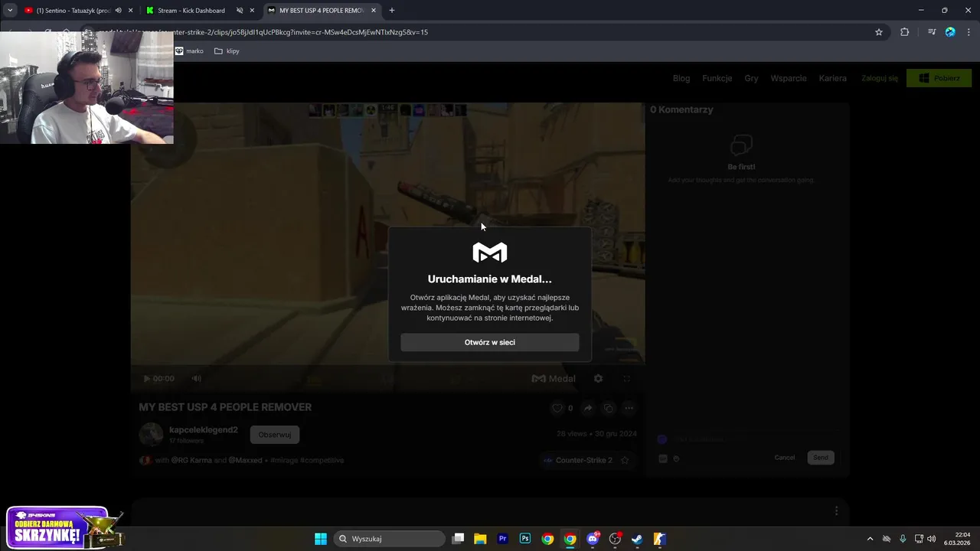
Task: Open Discord from the taskbar
Action: tap(593, 539)
